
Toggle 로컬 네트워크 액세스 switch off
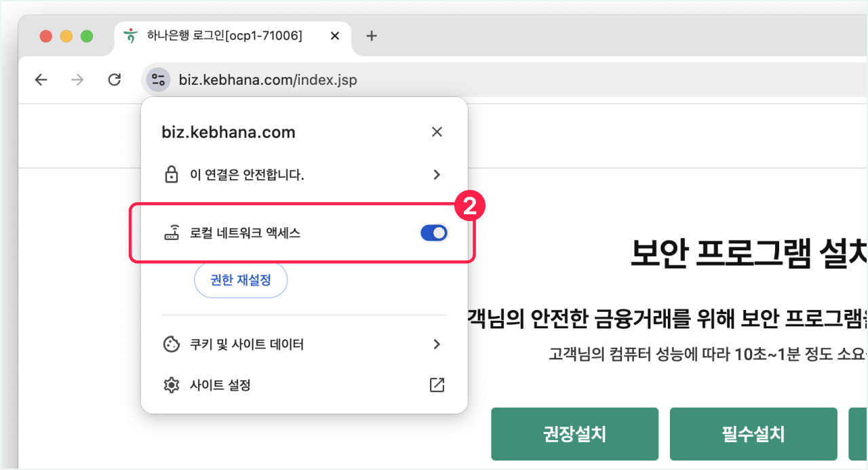click(x=434, y=233)
